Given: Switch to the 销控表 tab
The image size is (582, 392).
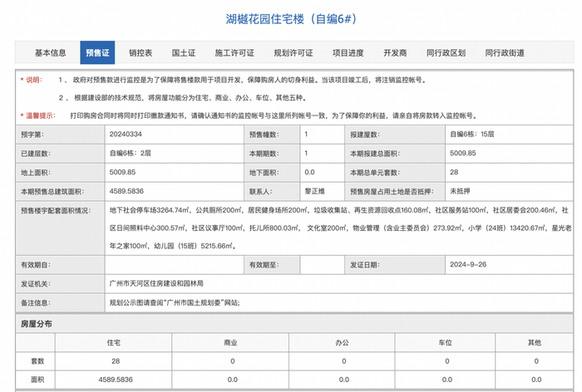Looking at the screenshot, I should tap(141, 53).
